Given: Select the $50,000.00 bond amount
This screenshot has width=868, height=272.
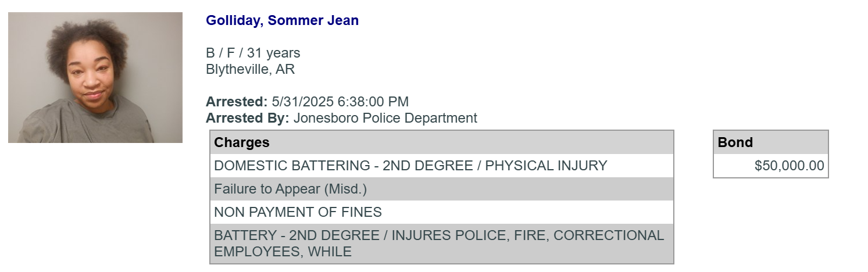Looking at the screenshot, I should (x=789, y=166).
